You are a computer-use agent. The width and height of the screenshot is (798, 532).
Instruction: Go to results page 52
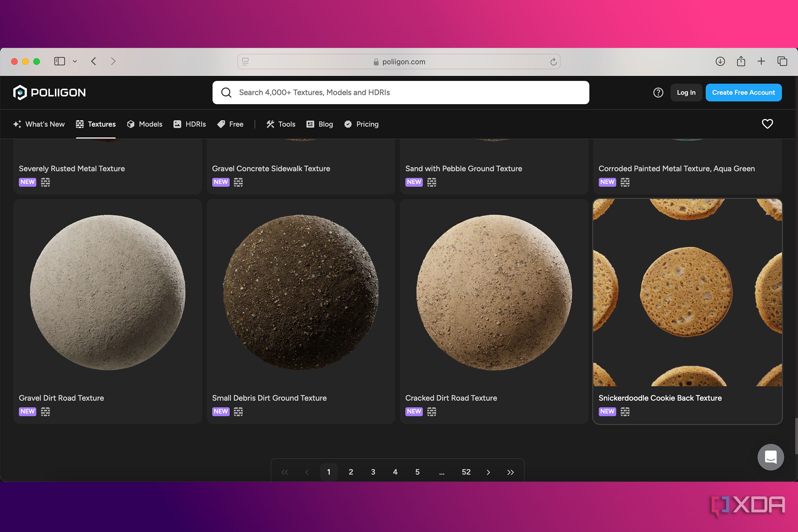(x=466, y=472)
